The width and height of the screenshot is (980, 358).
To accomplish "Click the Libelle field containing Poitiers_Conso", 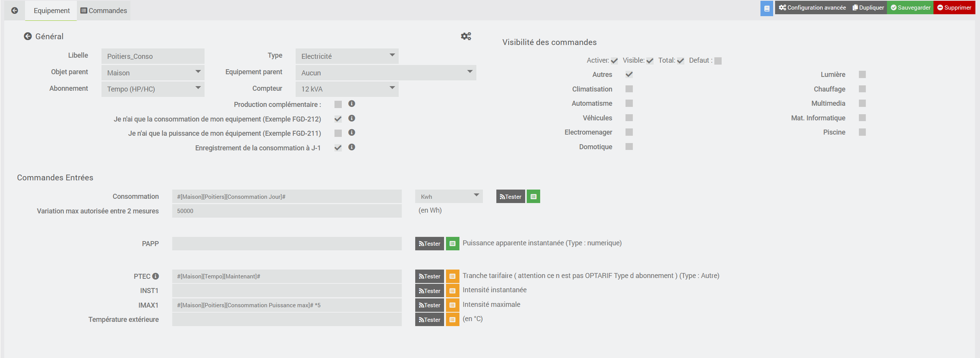I will [x=153, y=56].
